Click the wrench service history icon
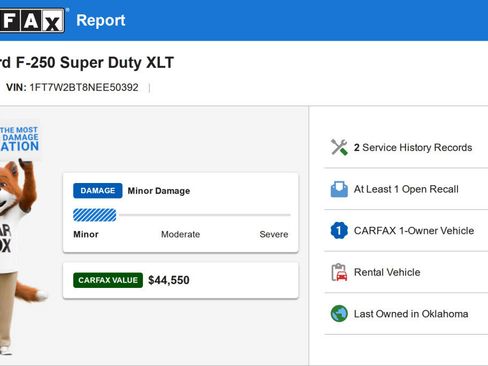 pos(339,147)
